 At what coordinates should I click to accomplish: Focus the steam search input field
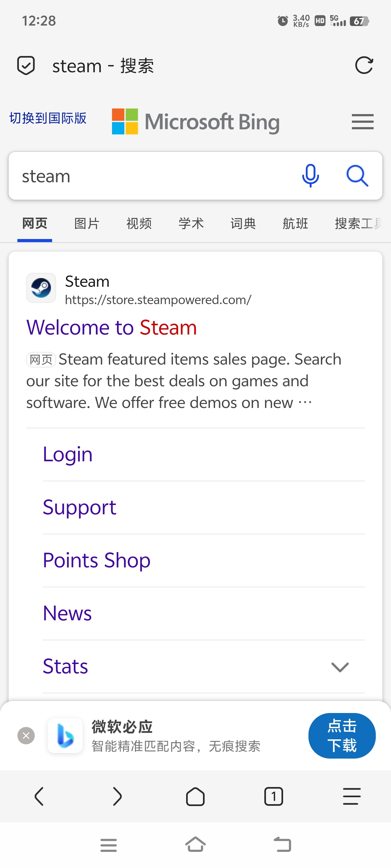tap(152, 176)
